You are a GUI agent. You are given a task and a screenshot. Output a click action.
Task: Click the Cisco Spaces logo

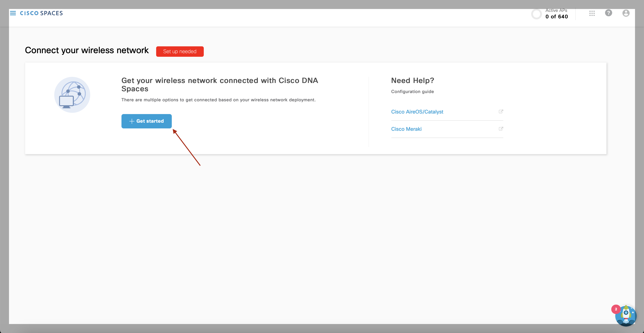pos(41,13)
